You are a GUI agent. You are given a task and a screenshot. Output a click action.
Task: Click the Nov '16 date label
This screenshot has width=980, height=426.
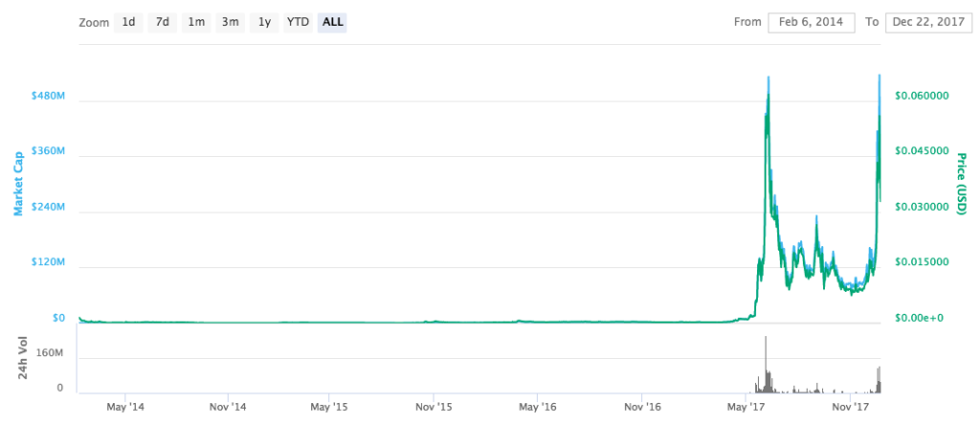coord(642,407)
